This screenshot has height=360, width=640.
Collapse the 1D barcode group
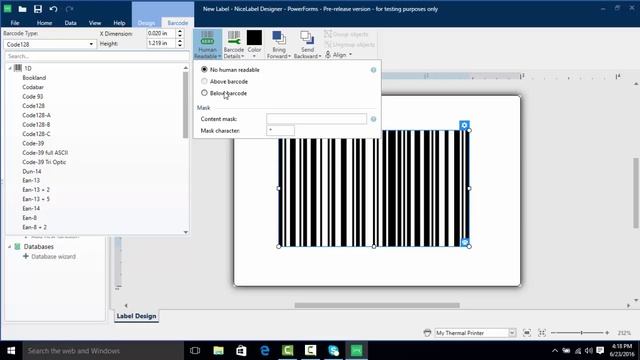click(x=10, y=68)
